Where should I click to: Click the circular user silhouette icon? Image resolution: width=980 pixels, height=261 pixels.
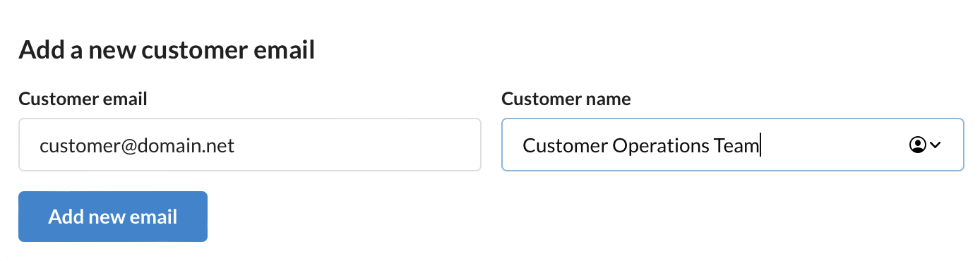coord(917,145)
